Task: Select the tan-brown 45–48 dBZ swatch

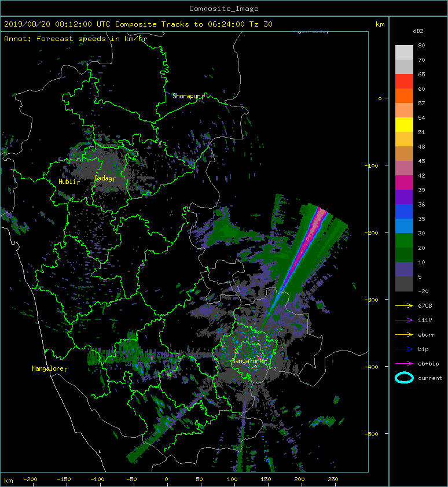Action: (x=404, y=154)
